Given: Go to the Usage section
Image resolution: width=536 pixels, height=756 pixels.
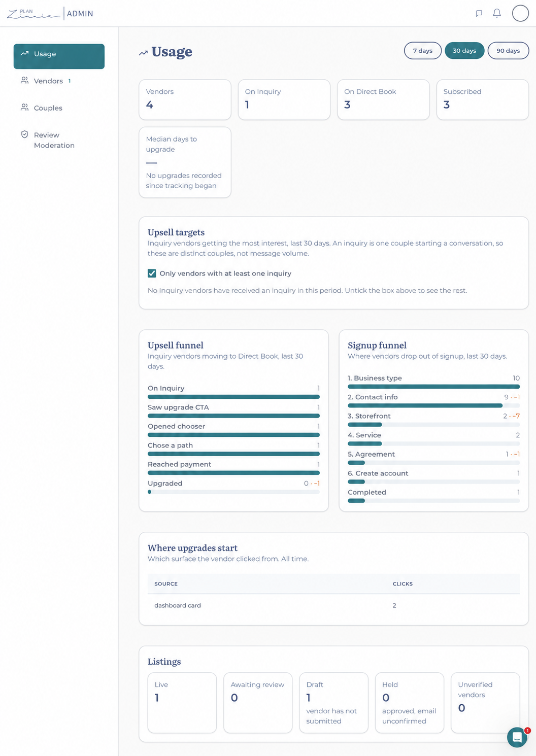Looking at the screenshot, I should [59, 56].
